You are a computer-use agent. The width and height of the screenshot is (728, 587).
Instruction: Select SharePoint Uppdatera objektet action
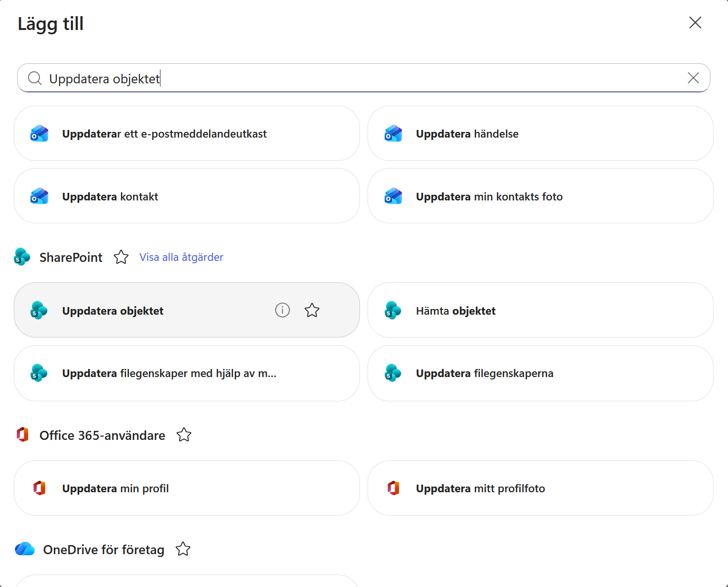coord(187,310)
